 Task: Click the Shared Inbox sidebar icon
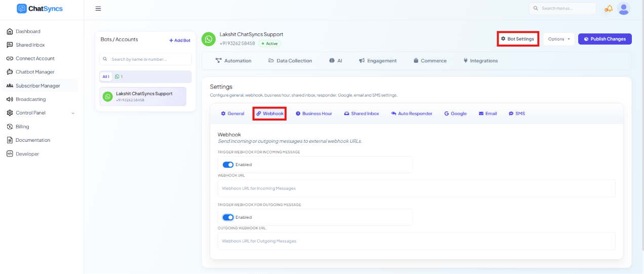pyautogui.click(x=10, y=45)
